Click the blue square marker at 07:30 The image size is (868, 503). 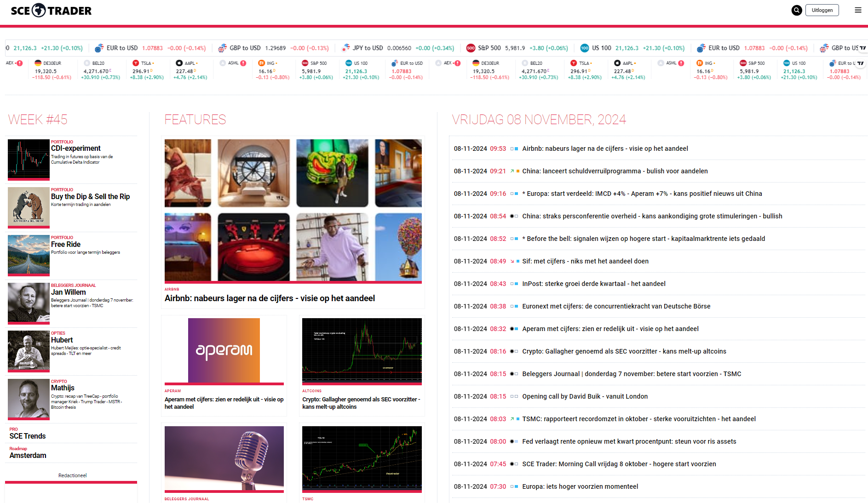click(517, 486)
